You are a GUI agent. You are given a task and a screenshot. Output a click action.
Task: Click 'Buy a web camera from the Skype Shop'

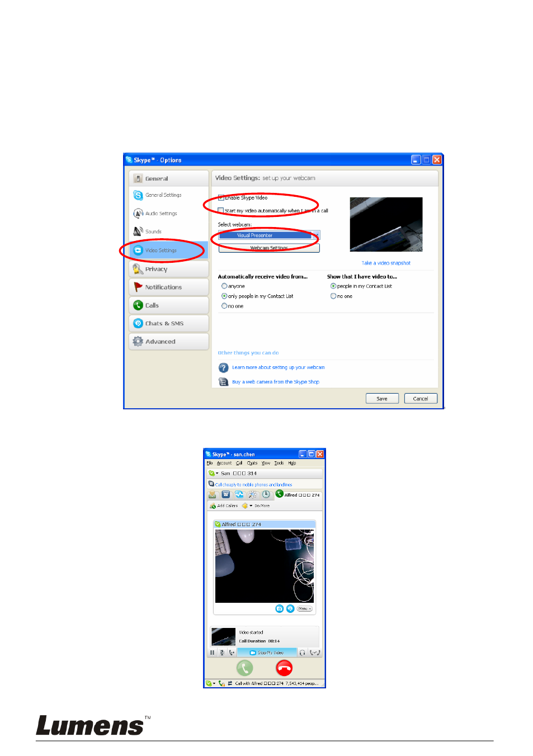tap(276, 382)
